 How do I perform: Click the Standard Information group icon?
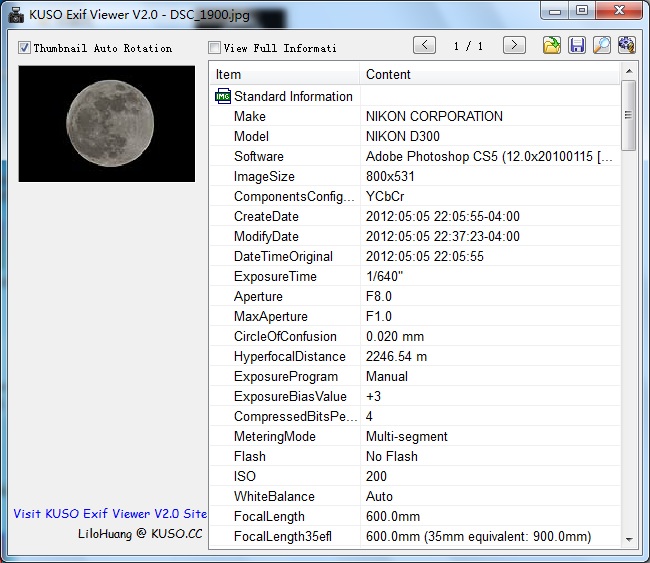(x=223, y=97)
